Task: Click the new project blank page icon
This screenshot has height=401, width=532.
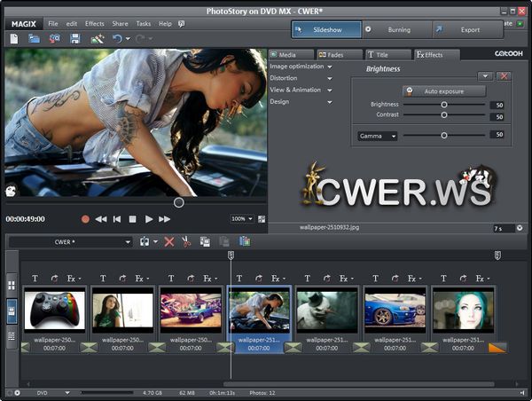Action: (x=14, y=39)
